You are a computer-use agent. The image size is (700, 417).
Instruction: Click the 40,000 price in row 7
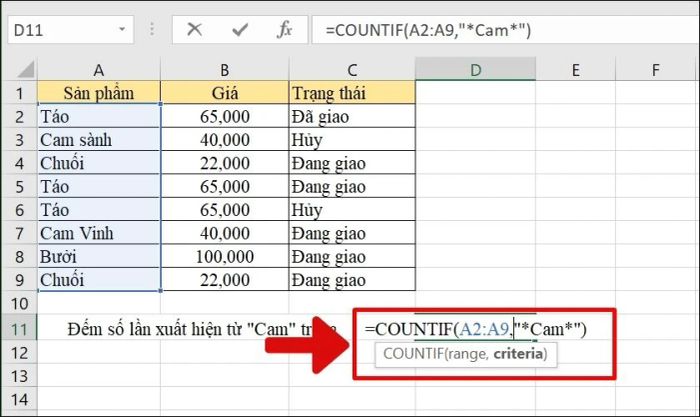click(x=225, y=233)
